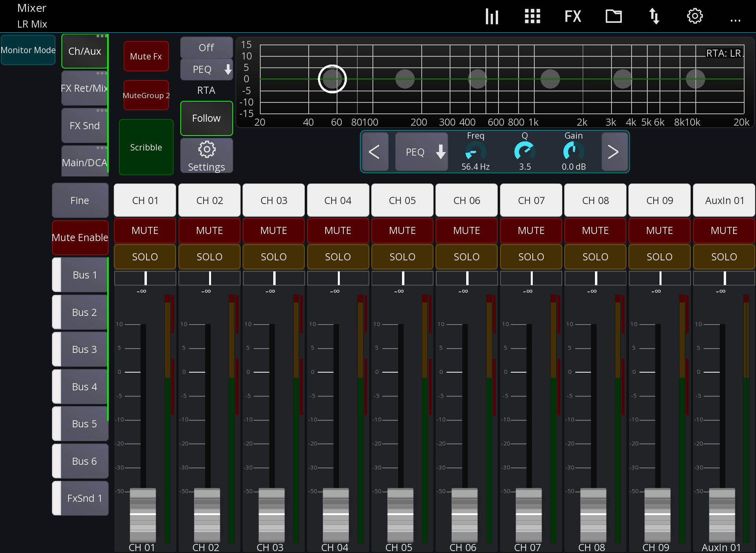Open the routing up-down arrows icon
Viewport: 756px width, 553px height.
654,16
